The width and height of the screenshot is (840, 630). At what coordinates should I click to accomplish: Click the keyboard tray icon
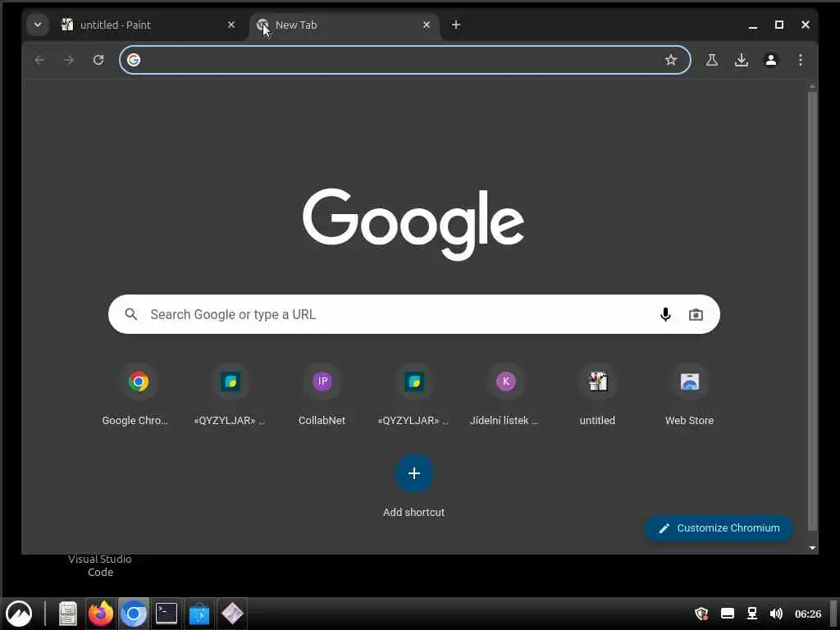click(727, 614)
